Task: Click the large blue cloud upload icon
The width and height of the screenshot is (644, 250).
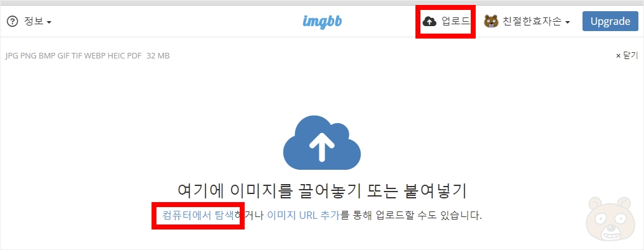Action: [322, 142]
